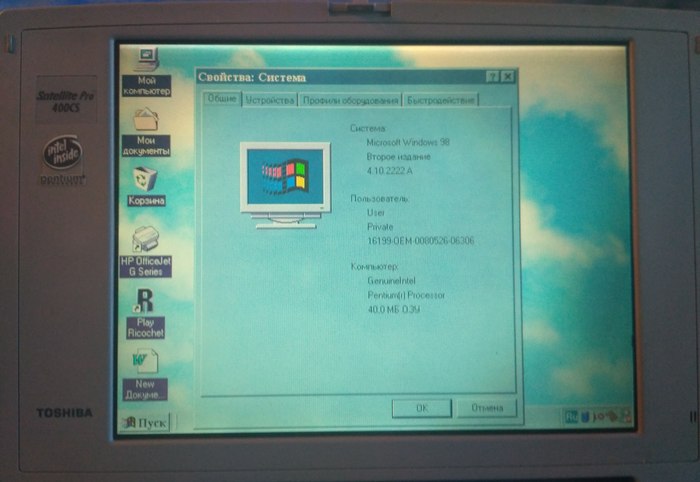Open the Устройства tab
Image resolution: width=700 pixels, height=482 pixels.
coord(270,100)
